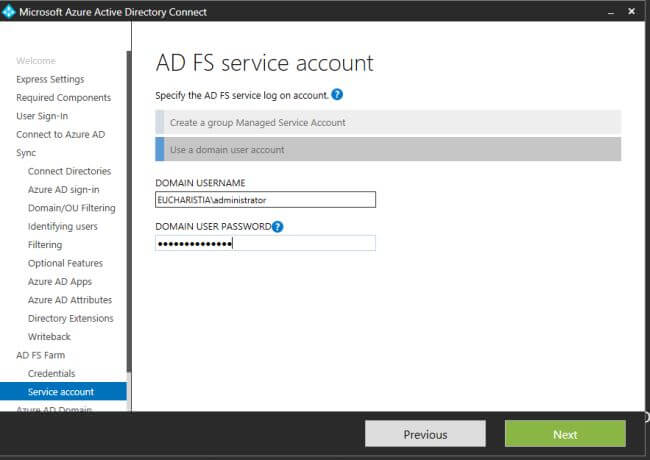The width and height of the screenshot is (650, 460).
Task: Open Domain/OU Filtering sub-step
Action: (72, 208)
